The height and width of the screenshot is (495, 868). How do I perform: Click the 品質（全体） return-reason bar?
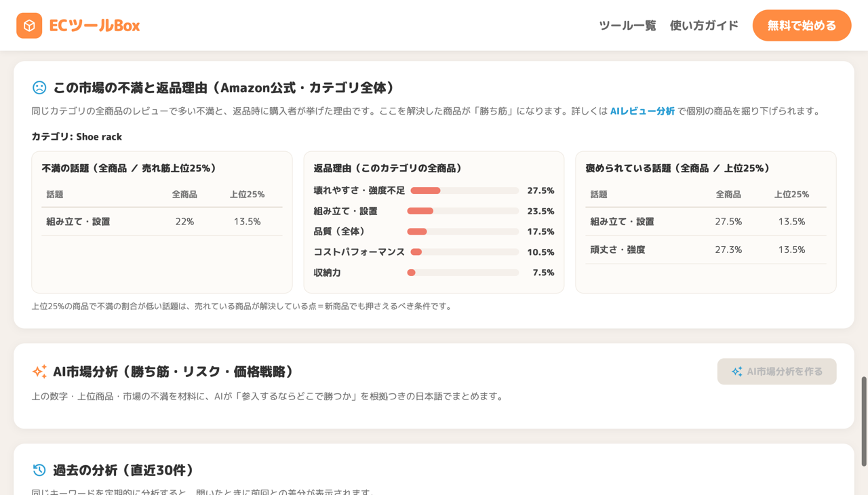(x=463, y=232)
